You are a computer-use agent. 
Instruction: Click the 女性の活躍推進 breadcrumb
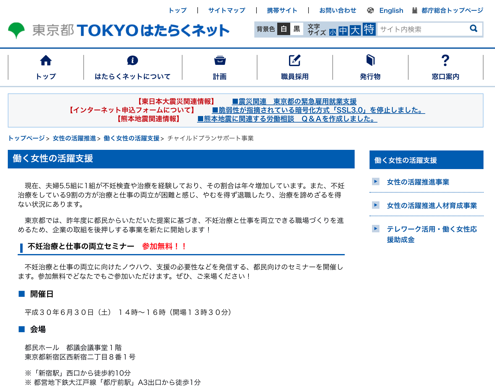pos(74,138)
